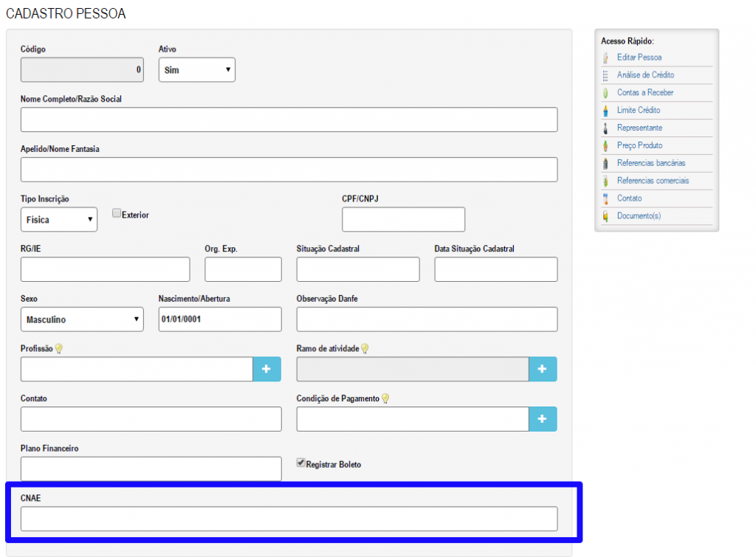Uncheck the Registrar Boleto checkbox
This screenshot has width=756, height=557.
pos(300,463)
